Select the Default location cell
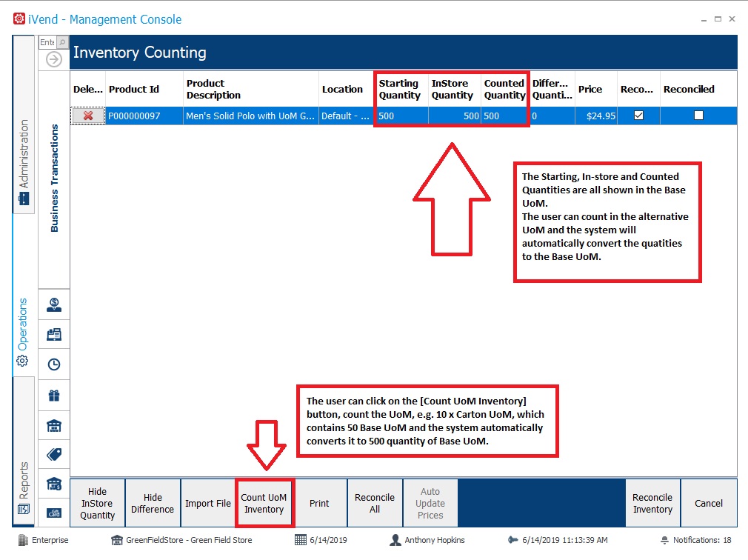 coord(346,116)
